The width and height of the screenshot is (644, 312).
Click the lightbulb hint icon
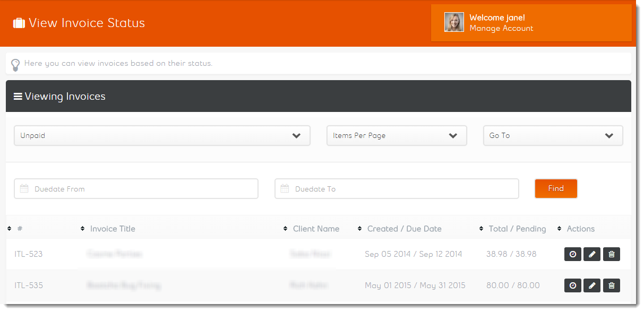pos(15,64)
